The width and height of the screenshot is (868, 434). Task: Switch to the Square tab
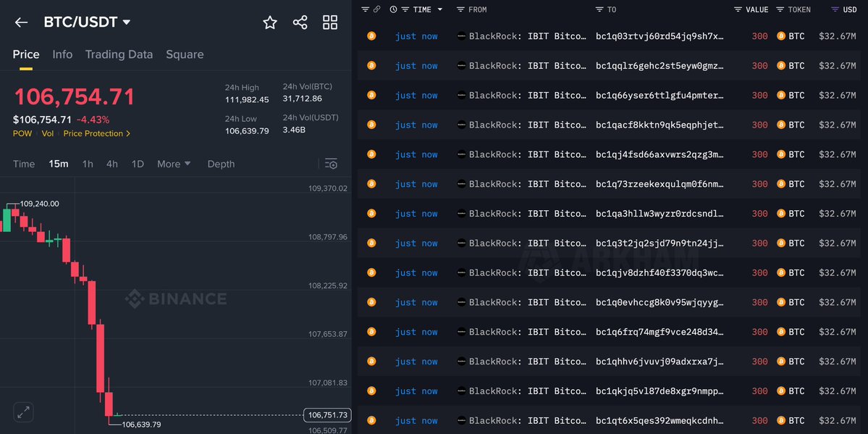click(185, 54)
